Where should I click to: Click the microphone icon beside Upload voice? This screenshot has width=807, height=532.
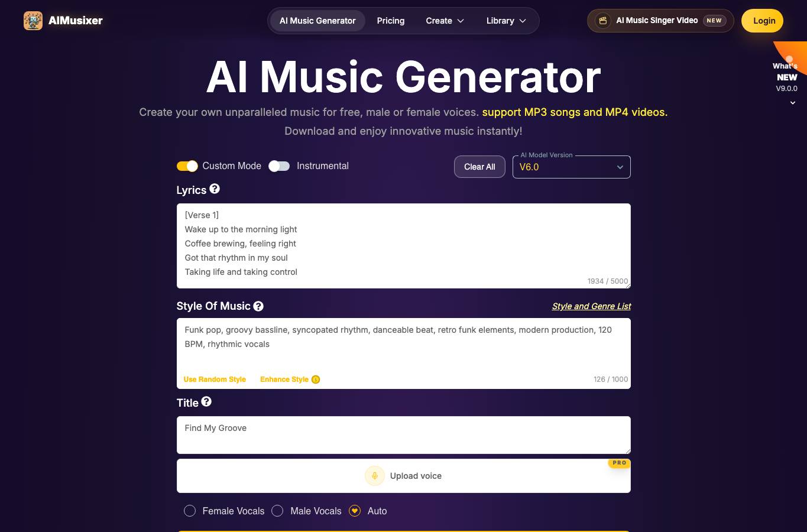tap(375, 476)
